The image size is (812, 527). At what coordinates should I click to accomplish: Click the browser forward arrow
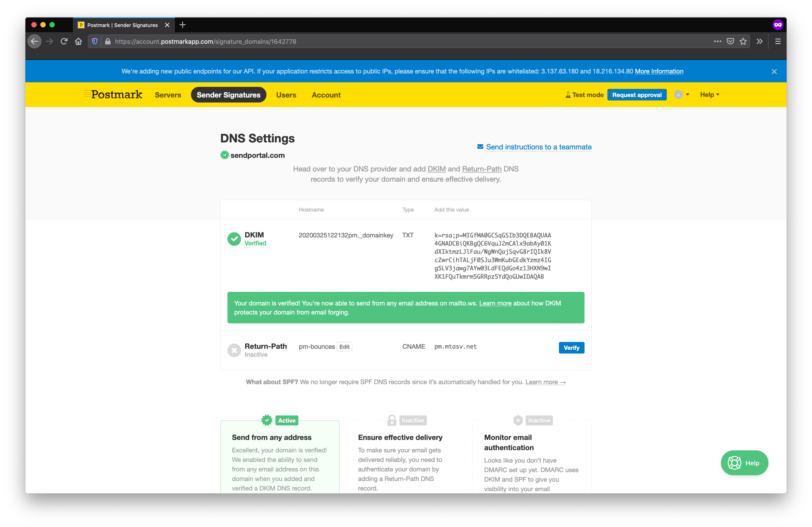pos(49,41)
